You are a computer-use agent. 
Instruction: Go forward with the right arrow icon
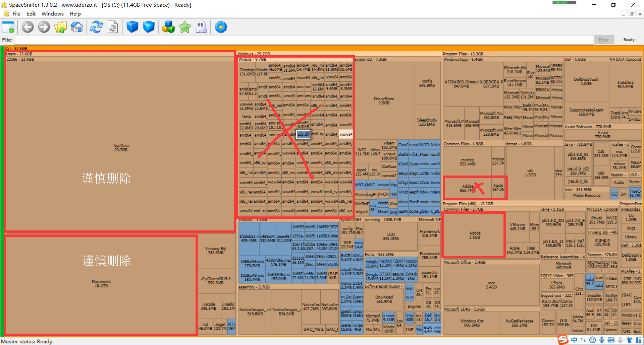[44, 27]
